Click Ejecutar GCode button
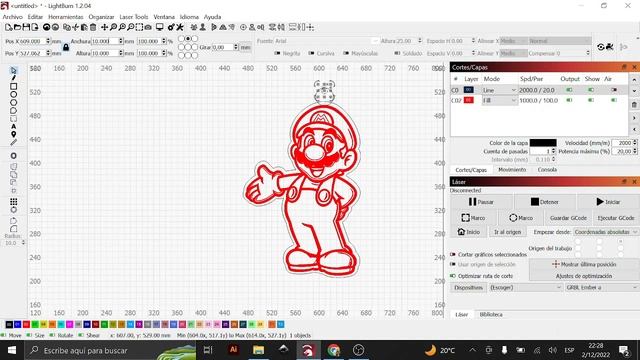Image resolution: width=640 pixels, height=360 pixels. click(x=616, y=218)
